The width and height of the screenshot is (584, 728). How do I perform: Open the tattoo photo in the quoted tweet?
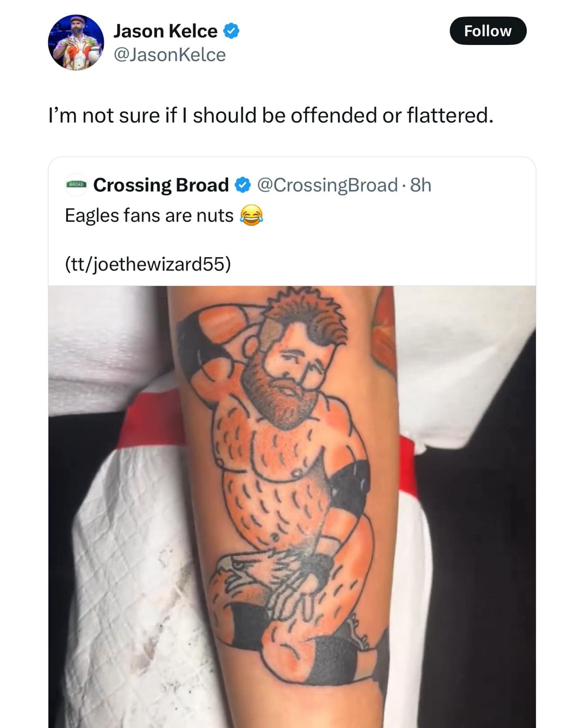pos(292,507)
